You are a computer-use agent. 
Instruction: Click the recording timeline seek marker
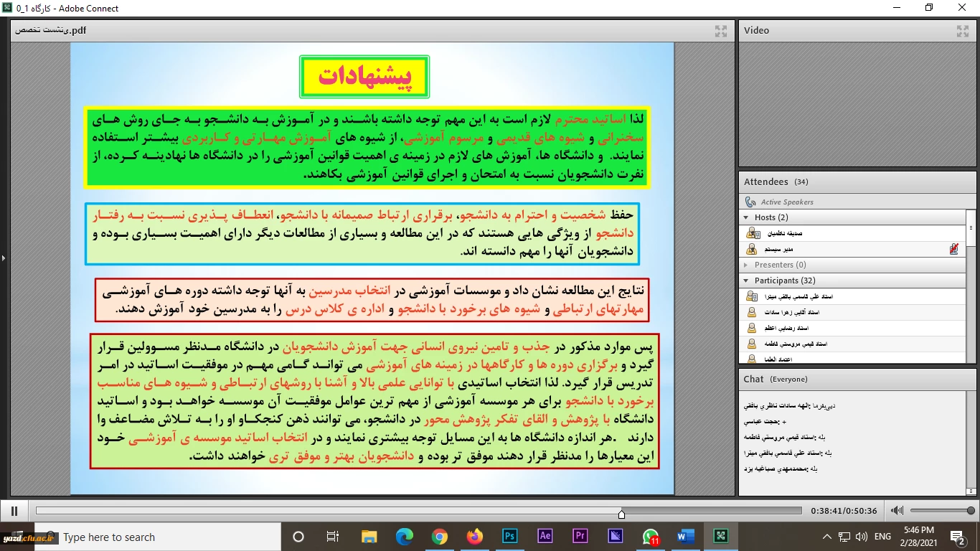coord(621,514)
